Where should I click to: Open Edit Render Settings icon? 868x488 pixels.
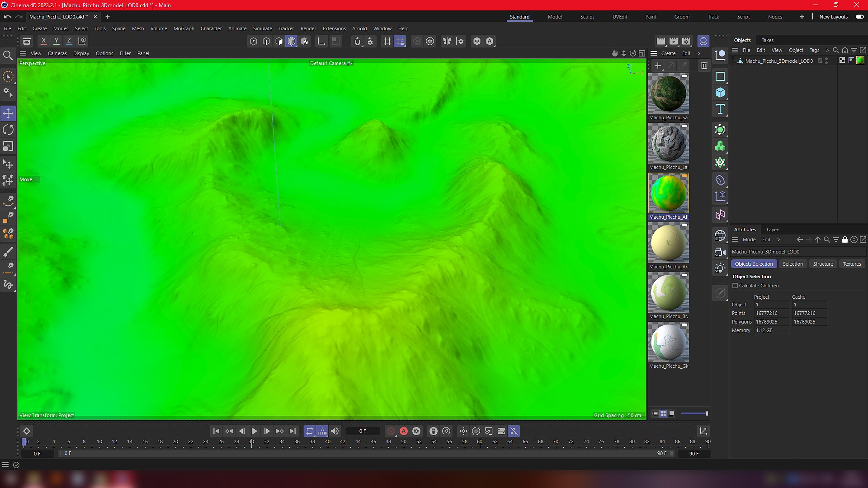click(x=686, y=41)
